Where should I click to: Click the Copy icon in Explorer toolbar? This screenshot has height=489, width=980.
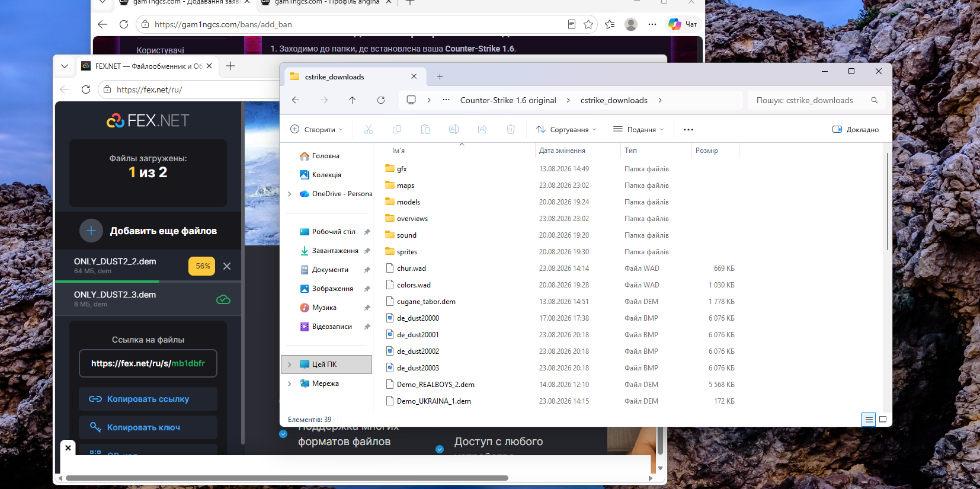point(397,129)
